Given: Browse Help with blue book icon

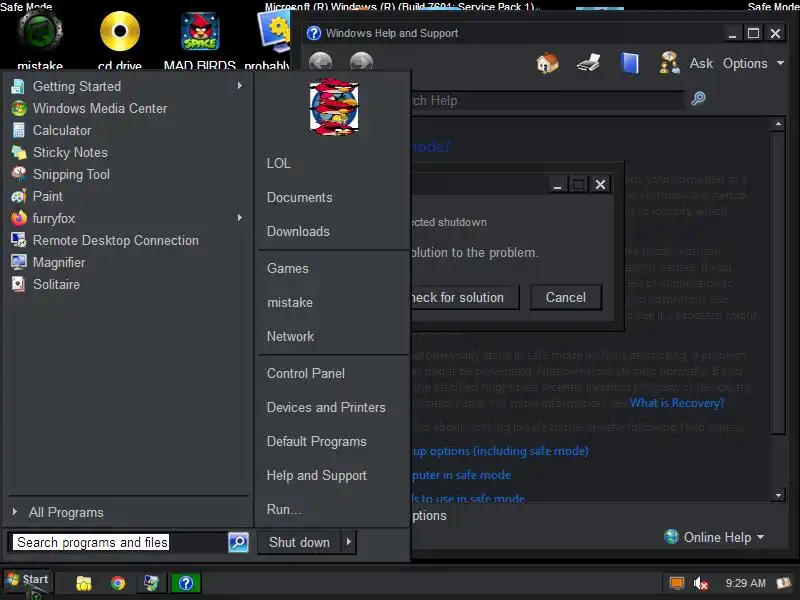Looking at the screenshot, I should [629, 64].
